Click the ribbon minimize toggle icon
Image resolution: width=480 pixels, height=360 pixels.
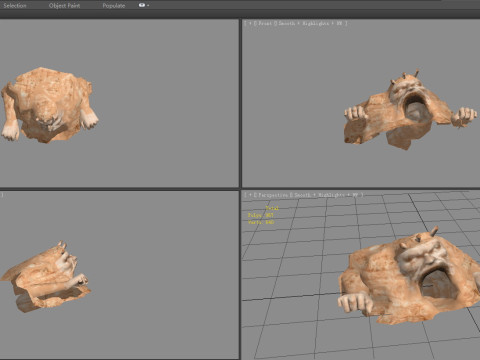[x=142, y=5]
